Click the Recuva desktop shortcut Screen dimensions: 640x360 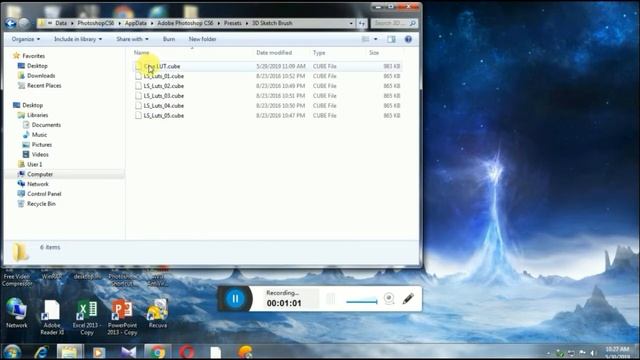click(x=158, y=313)
